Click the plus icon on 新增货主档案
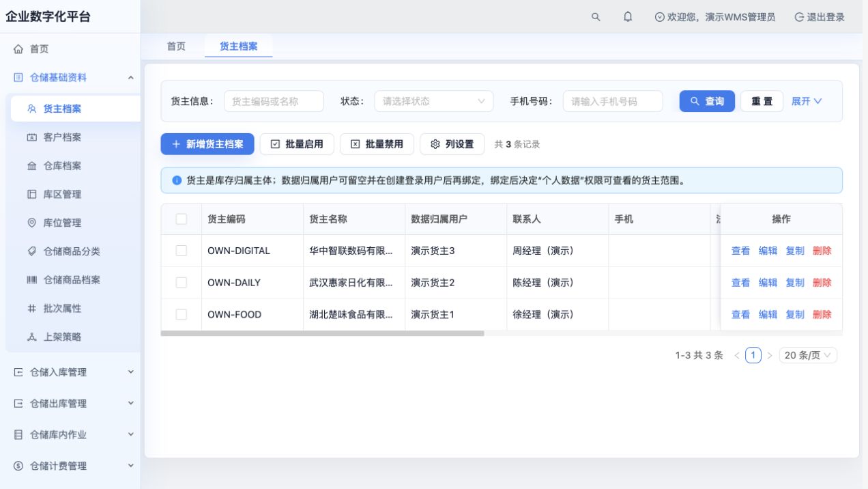Image resolution: width=868 pixels, height=489 pixels. 176,144
